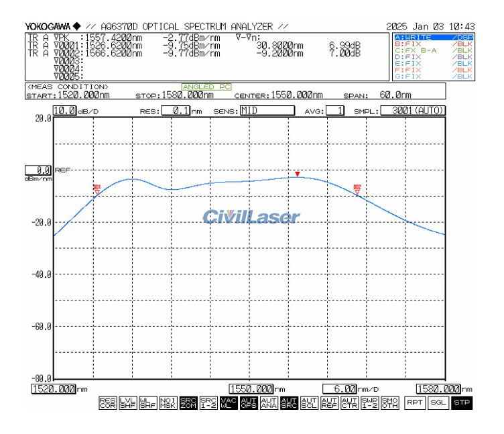Toggle the AUT SRC indicator
Viewport: 504px width, 434px height.
click(x=289, y=402)
